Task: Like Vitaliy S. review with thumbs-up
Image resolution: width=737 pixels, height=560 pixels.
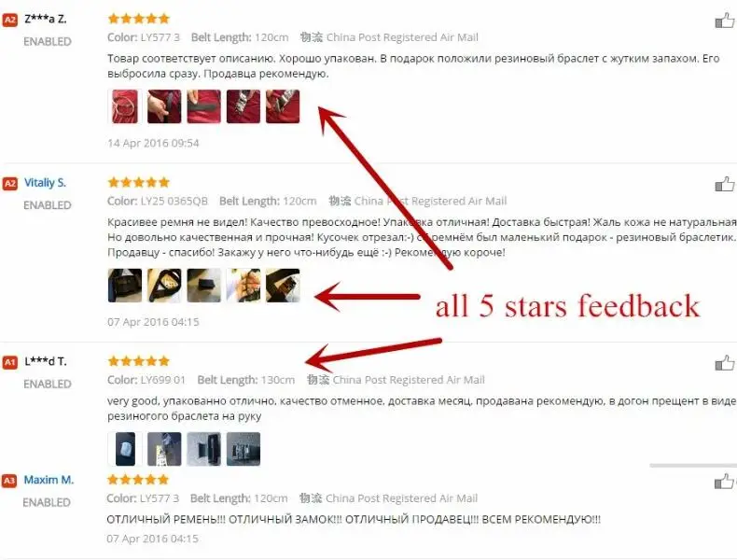Action: point(724,184)
